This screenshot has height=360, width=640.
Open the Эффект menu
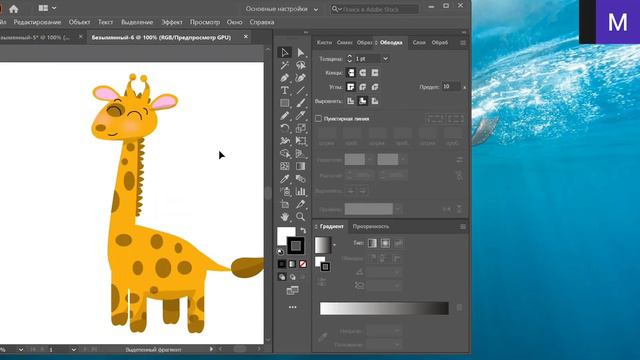(x=171, y=22)
